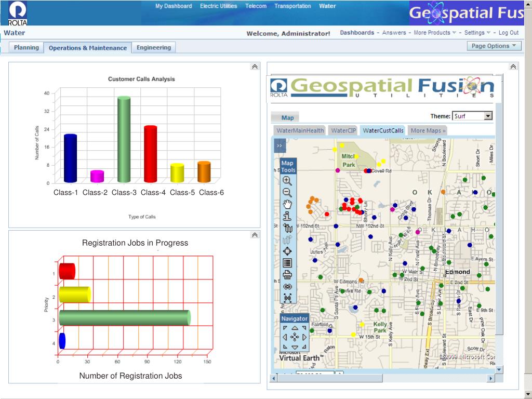The width and height of the screenshot is (532, 399).
Task: Open the legend list map tool
Action: pyautogui.click(x=287, y=263)
